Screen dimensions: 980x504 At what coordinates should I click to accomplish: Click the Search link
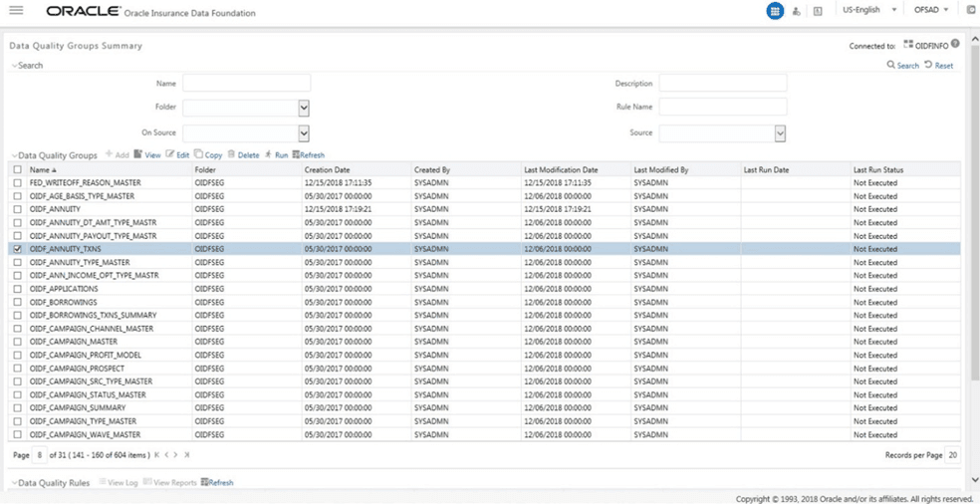pos(908,66)
